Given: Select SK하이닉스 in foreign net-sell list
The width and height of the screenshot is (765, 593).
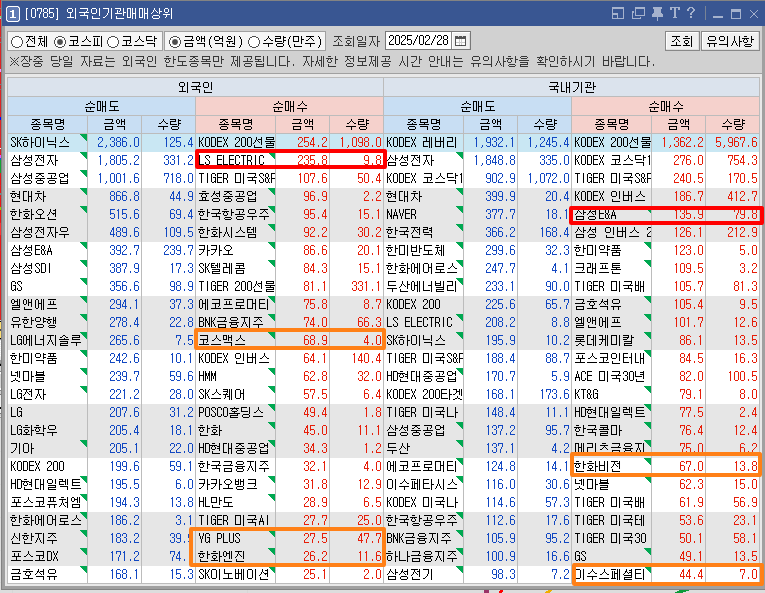Looking at the screenshot, I should pyautogui.click(x=40, y=143).
